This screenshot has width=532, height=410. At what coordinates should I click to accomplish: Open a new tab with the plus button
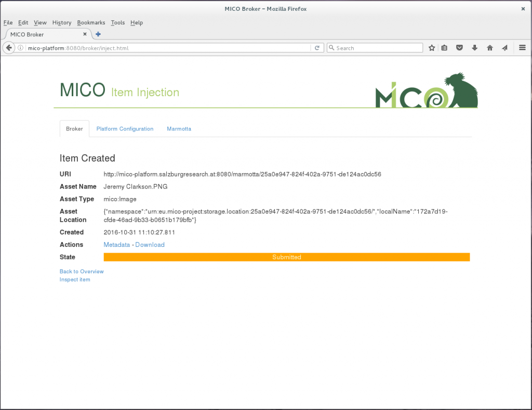pos(97,34)
